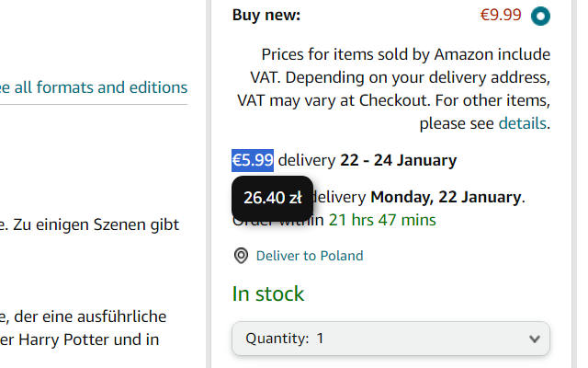
Task: Open the Deliver to Poland link
Action: [x=310, y=256]
